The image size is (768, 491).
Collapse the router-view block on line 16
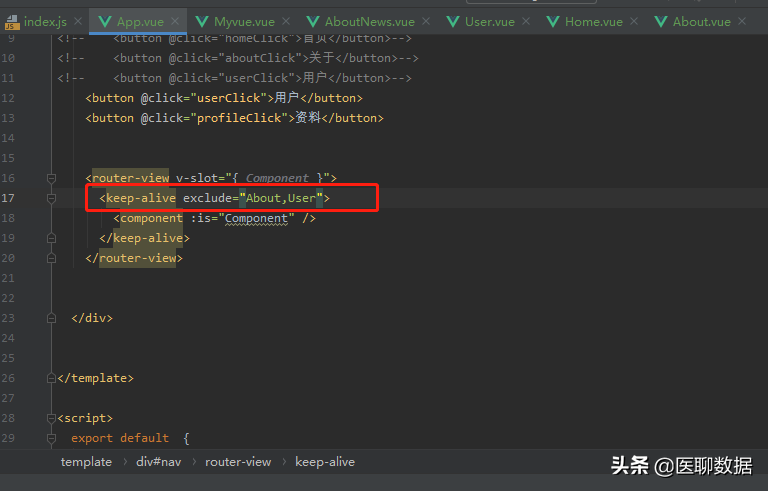tap(51, 178)
